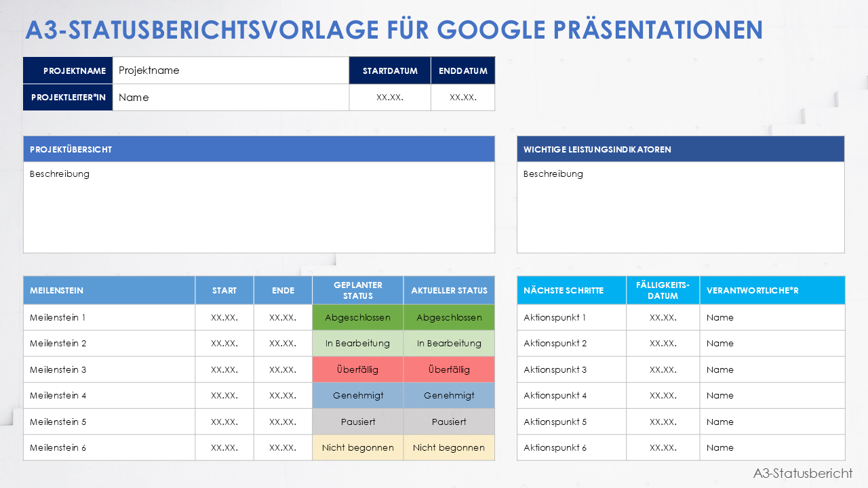Select the green Abgeschlossen status cell
The width and height of the screenshot is (868, 488).
[x=357, y=317]
